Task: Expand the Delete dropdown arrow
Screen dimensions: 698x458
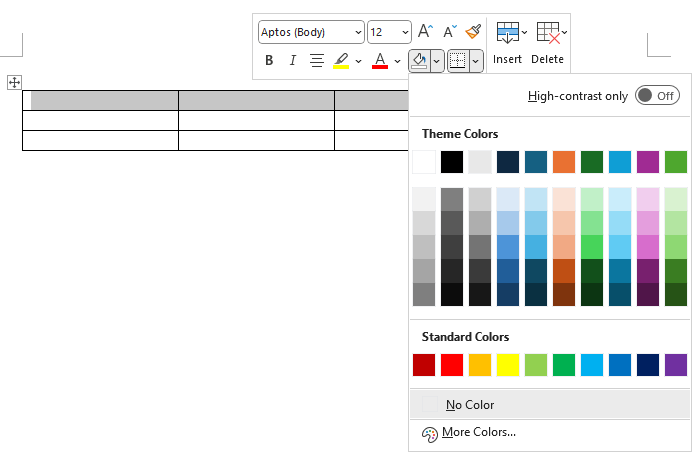Action: point(564,32)
